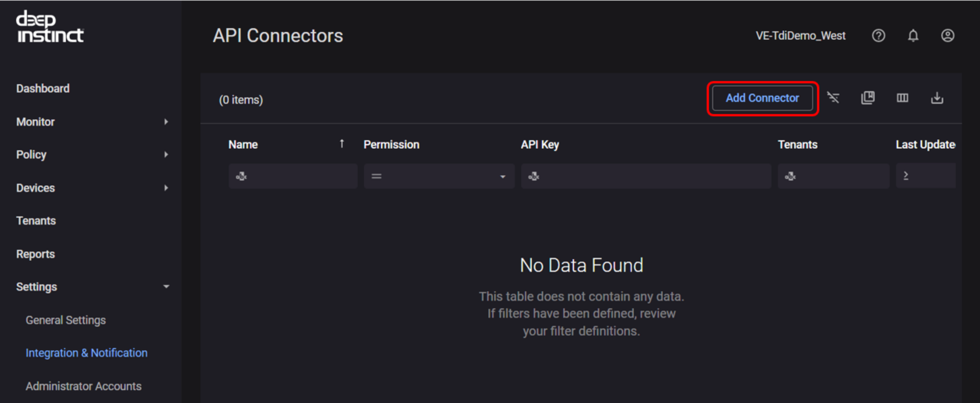Clear filters using the crossed filter icon
980x403 pixels.
[x=833, y=98]
